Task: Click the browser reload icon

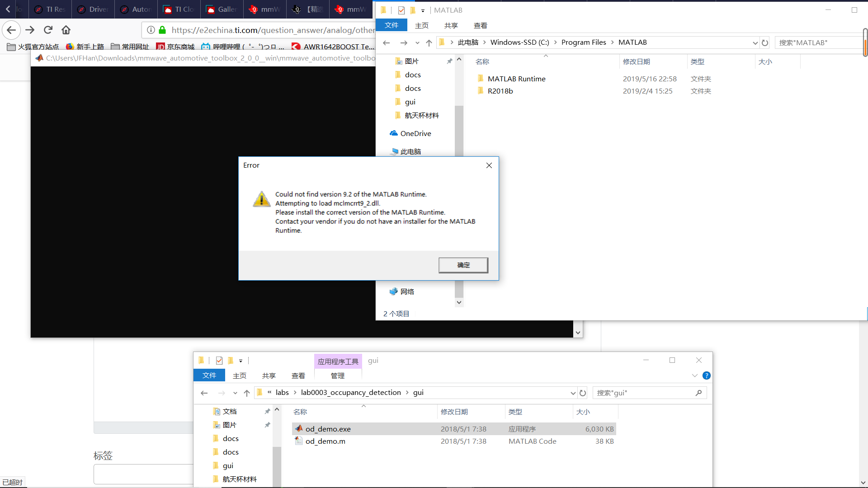Action: click(48, 30)
